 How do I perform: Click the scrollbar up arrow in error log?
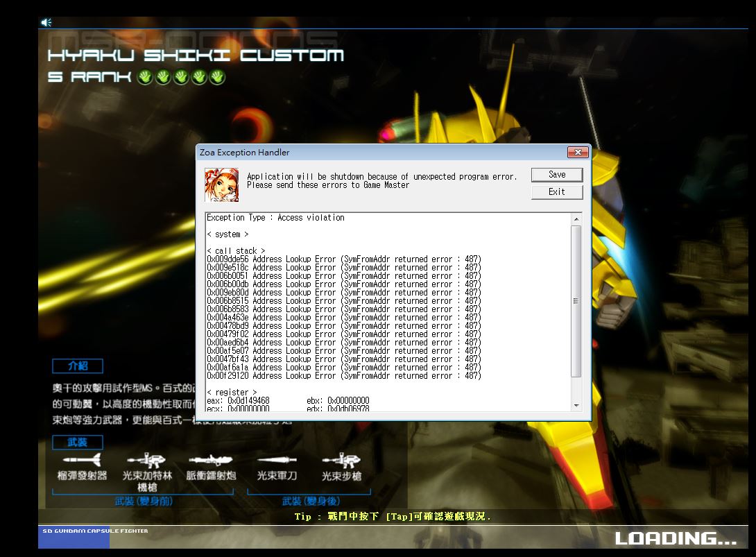pyautogui.click(x=576, y=219)
